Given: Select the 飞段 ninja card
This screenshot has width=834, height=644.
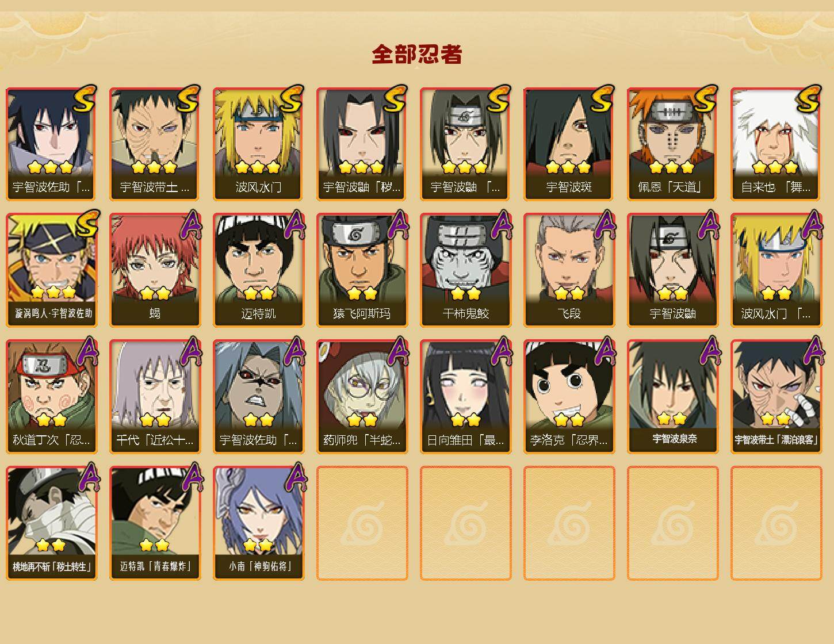Looking at the screenshot, I should pyautogui.click(x=569, y=270).
